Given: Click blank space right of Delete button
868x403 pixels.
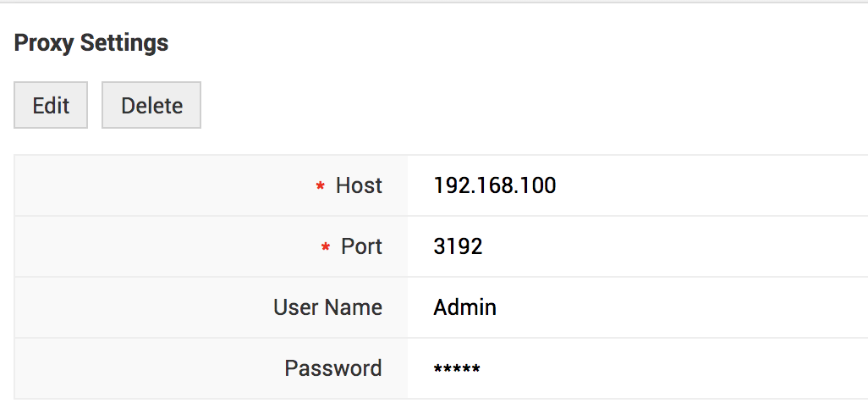Looking at the screenshot, I should click(x=508, y=106).
